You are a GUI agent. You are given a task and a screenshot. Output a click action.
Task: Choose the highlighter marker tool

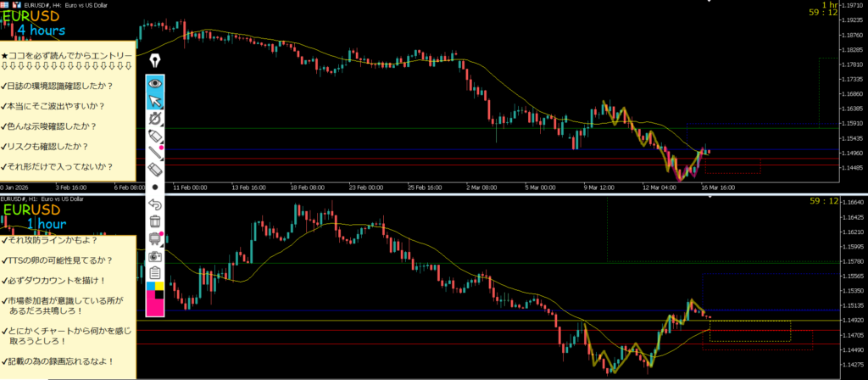[155, 136]
